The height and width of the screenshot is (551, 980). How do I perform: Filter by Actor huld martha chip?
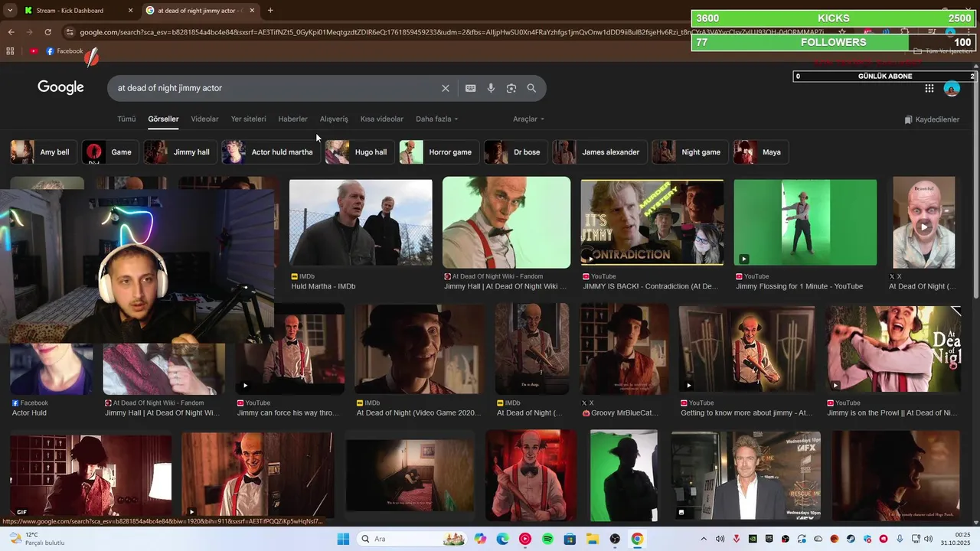pyautogui.click(x=270, y=152)
